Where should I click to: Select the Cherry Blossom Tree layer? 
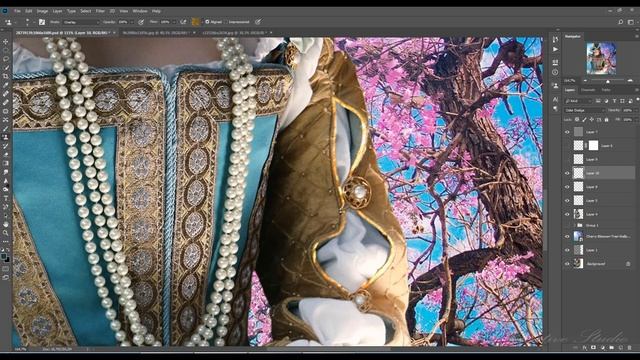(x=599, y=236)
